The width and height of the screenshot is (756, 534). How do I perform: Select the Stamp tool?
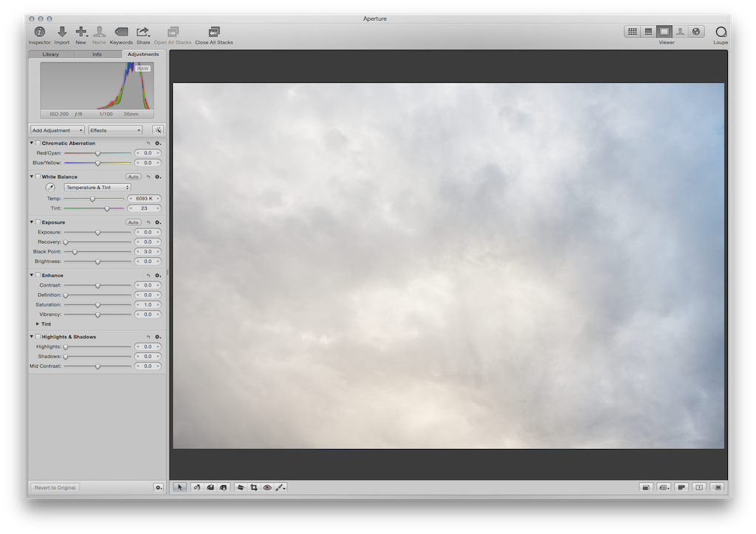(223, 487)
